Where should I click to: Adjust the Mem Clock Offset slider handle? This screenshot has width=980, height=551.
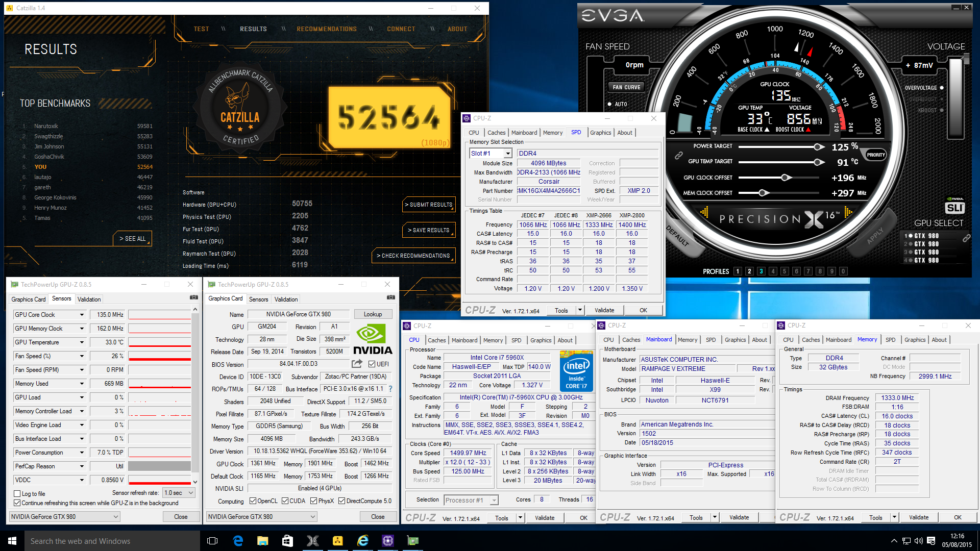click(763, 193)
